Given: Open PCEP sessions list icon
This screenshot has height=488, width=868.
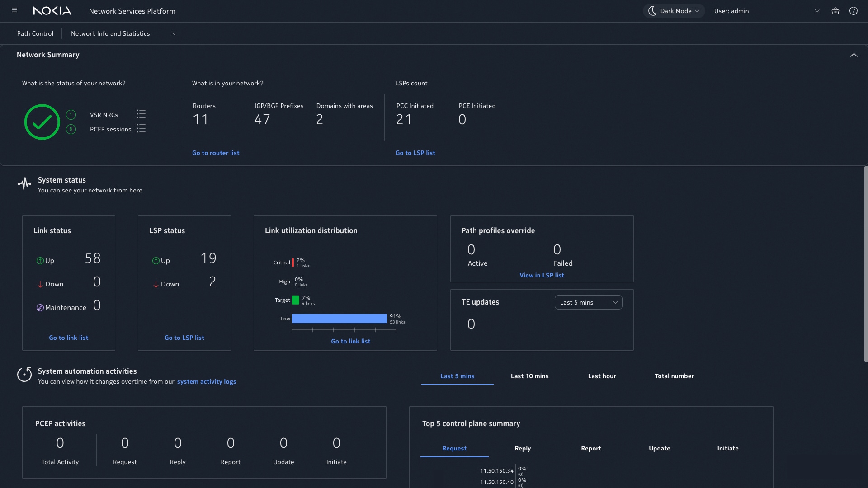Looking at the screenshot, I should click(x=141, y=129).
